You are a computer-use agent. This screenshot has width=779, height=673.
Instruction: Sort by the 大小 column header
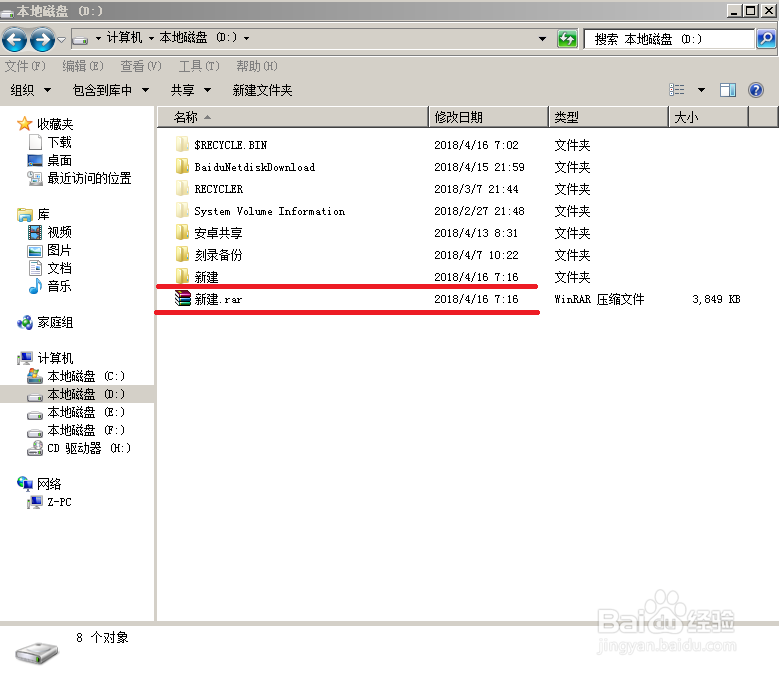pyautogui.click(x=708, y=117)
